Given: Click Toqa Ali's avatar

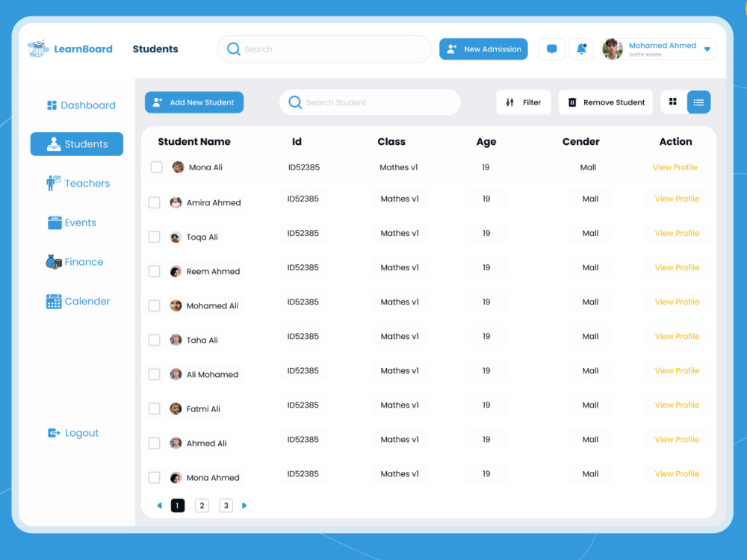Looking at the screenshot, I should pos(176,237).
